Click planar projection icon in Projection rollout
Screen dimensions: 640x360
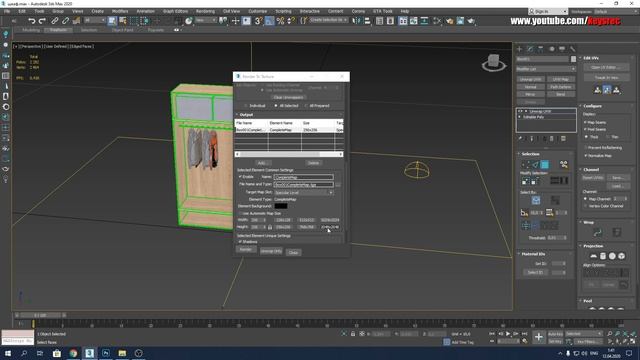[593, 256]
